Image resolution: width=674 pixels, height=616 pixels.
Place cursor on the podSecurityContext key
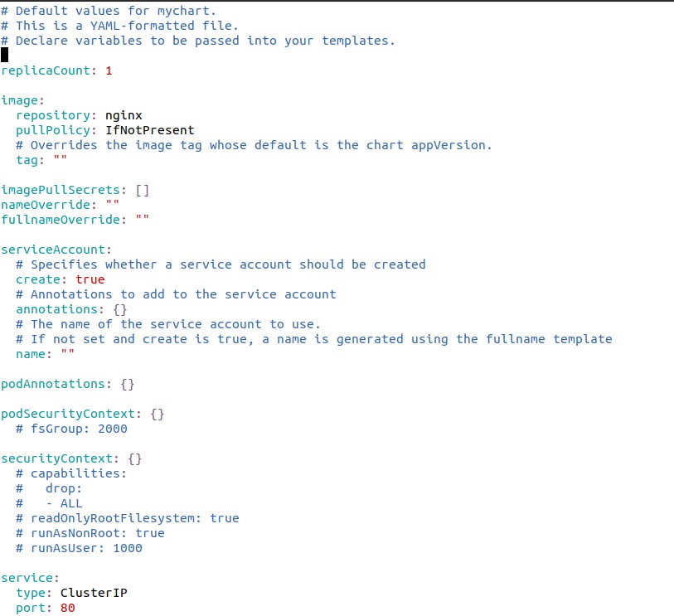click(x=68, y=414)
